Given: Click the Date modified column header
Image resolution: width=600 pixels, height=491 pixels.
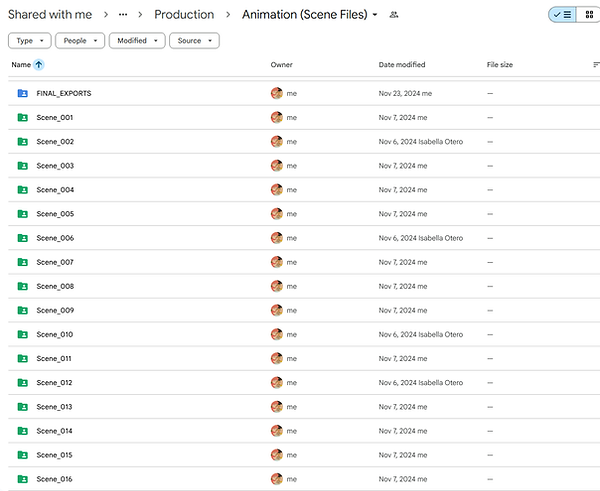Looking at the screenshot, I should coord(402,65).
